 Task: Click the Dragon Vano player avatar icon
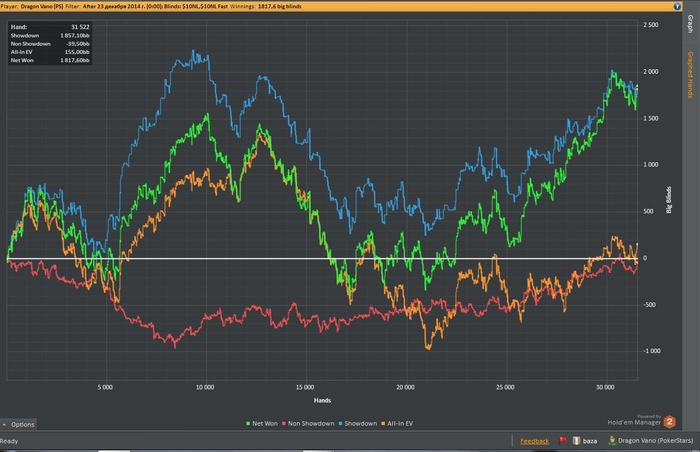point(612,440)
